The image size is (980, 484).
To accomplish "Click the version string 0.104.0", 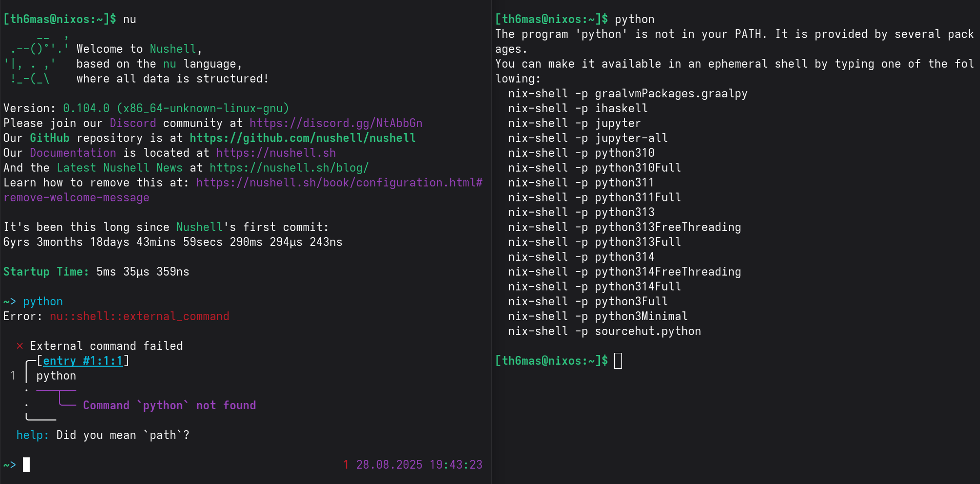I will [x=86, y=109].
